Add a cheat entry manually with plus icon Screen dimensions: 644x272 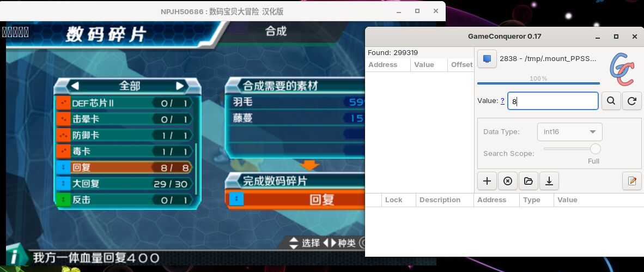[487, 181]
